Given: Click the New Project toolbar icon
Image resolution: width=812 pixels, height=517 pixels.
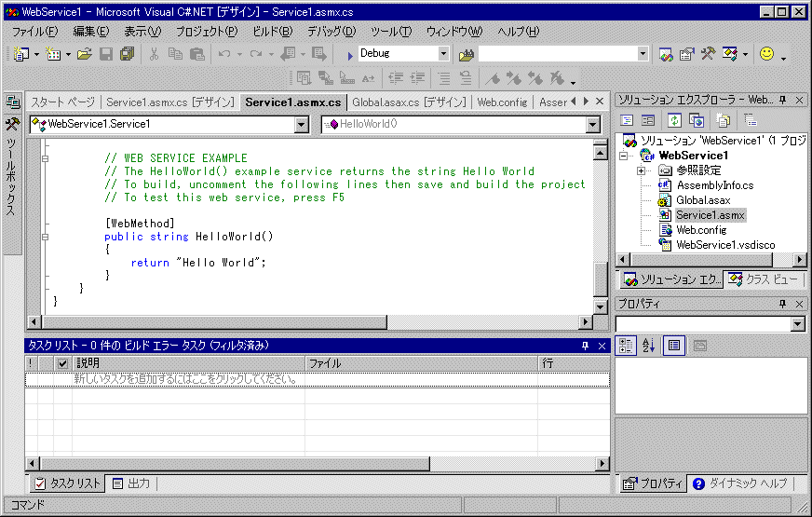Looking at the screenshot, I should click(21, 53).
